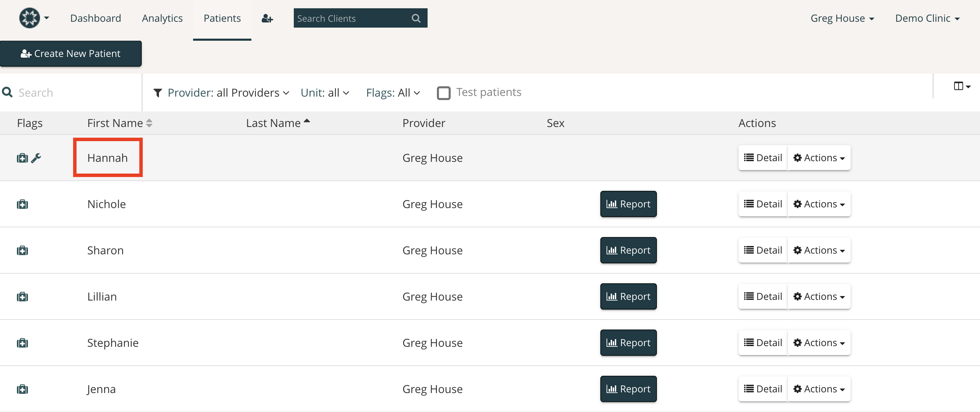Click the add-user icon in navbar
980x412 pixels.
click(267, 18)
